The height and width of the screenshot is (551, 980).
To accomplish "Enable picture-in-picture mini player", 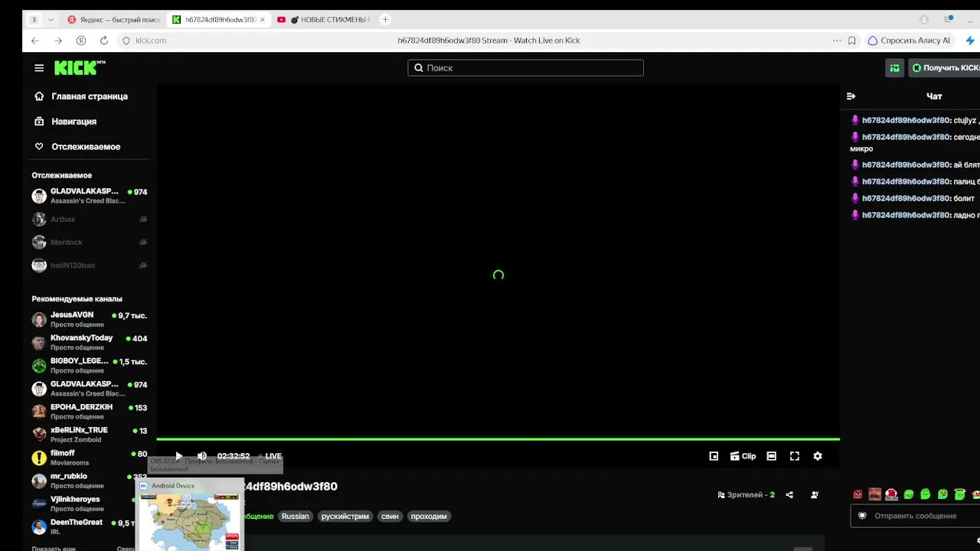I will [x=714, y=456].
